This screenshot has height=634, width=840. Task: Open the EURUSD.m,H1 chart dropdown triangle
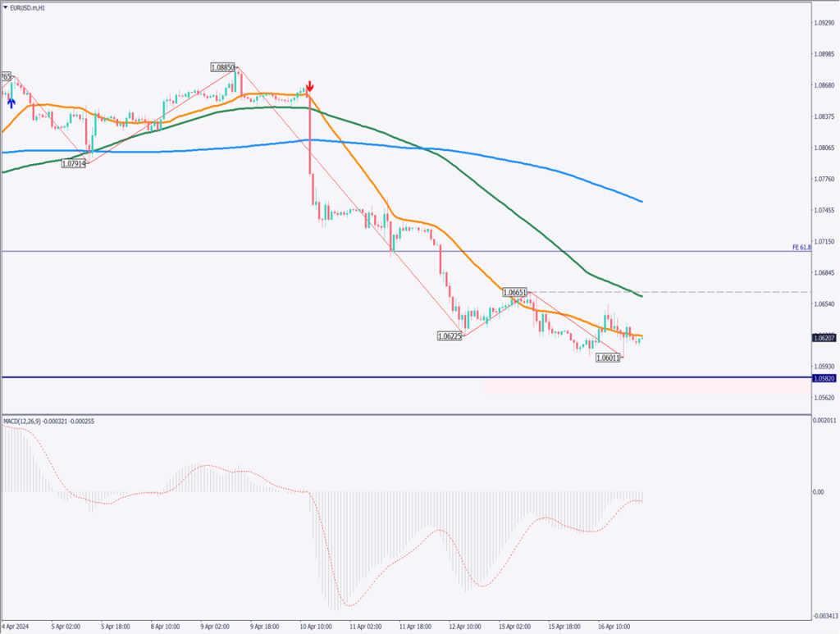(x=7, y=7)
